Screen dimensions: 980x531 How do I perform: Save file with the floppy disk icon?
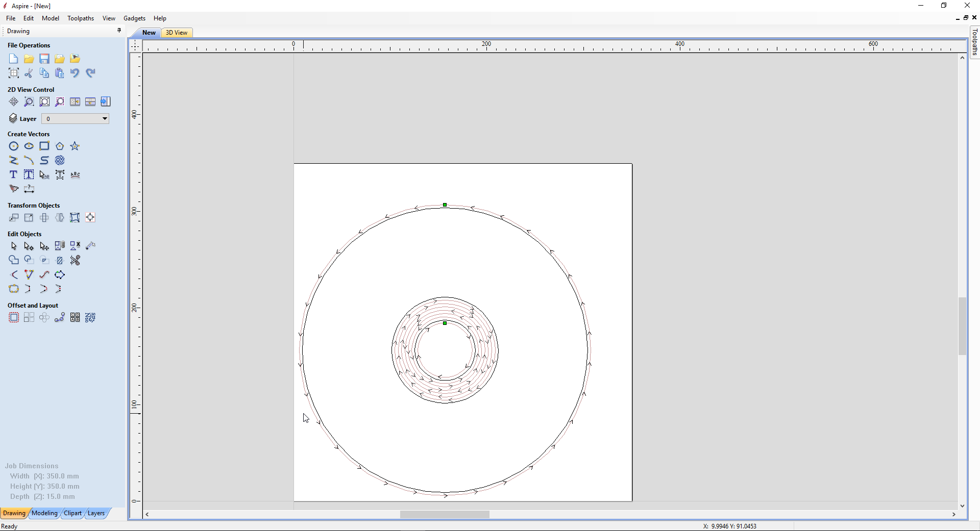(x=44, y=59)
